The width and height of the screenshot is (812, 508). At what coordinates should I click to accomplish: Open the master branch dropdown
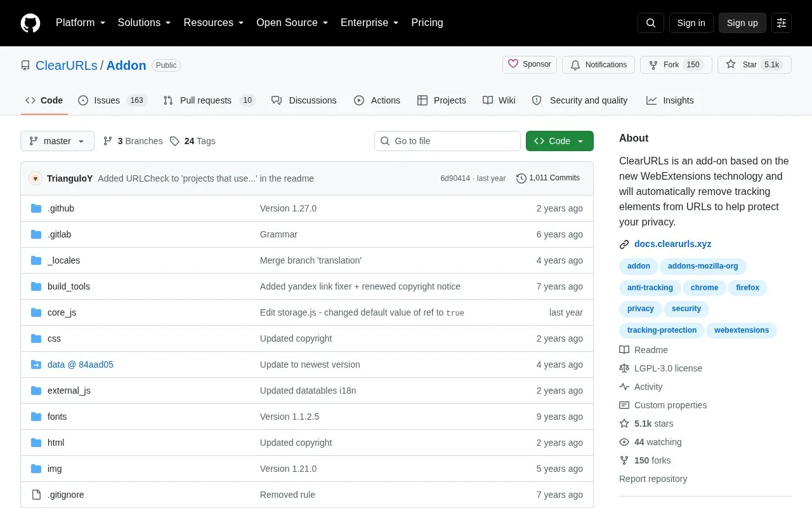pyautogui.click(x=57, y=141)
